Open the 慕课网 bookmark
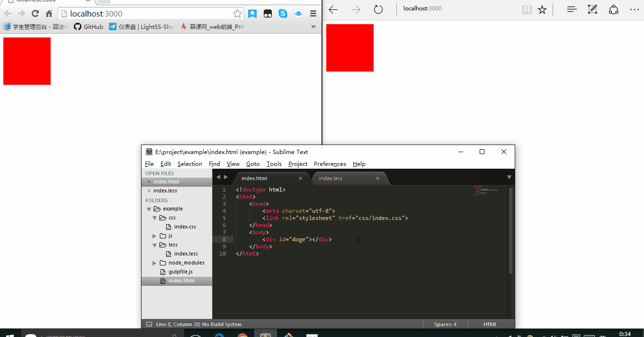The height and width of the screenshot is (337, 644). pyautogui.click(x=213, y=27)
